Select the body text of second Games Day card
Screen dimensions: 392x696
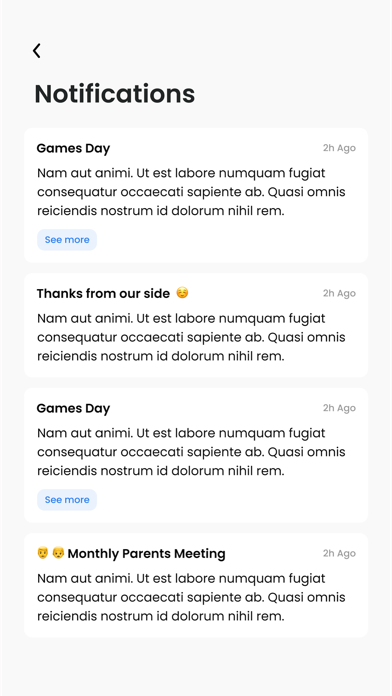[191, 452]
